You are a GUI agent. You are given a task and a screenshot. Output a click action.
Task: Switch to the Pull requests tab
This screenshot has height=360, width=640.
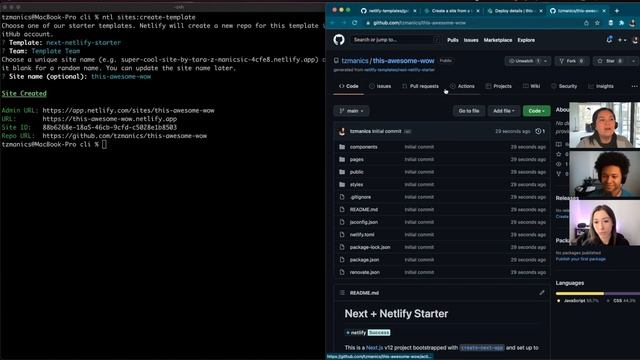click(420, 86)
